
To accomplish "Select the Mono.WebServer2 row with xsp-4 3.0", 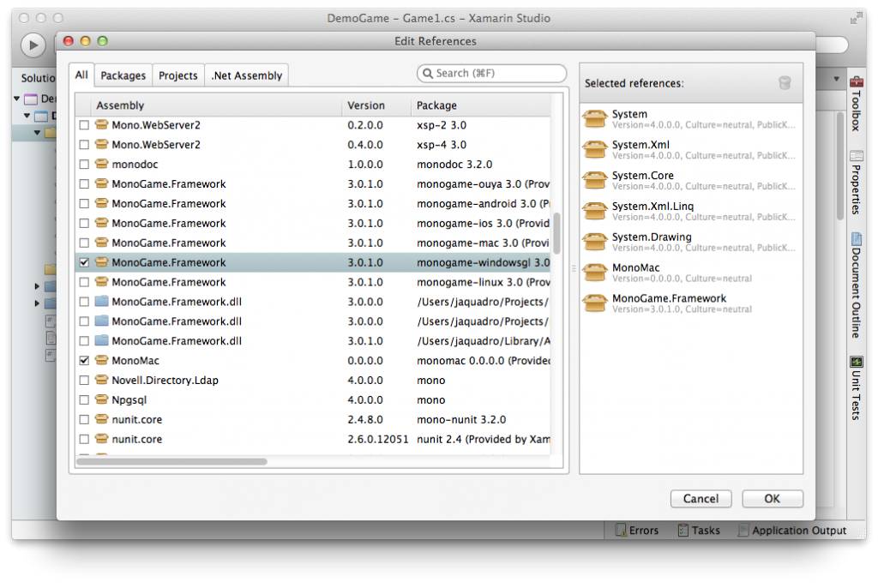I will (x=312, y=145).
